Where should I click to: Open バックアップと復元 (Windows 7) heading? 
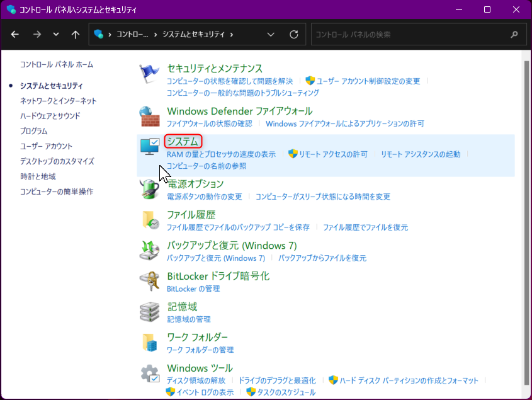coord(232,246)
